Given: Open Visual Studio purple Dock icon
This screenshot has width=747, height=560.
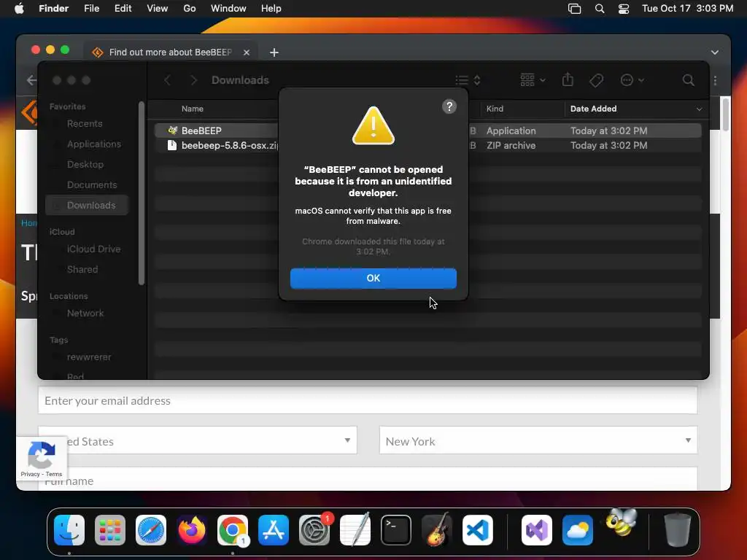Looking at the screenshot, I should 536,529.
